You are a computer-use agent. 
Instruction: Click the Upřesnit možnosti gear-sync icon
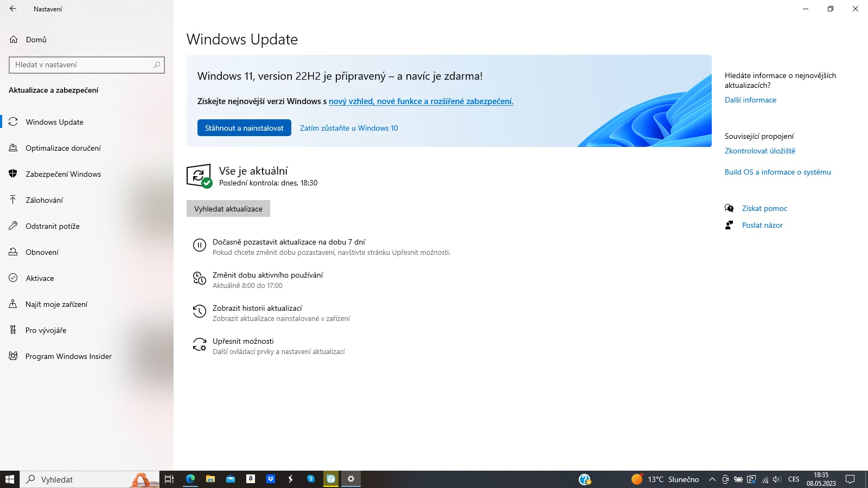[x=200, y=345]
